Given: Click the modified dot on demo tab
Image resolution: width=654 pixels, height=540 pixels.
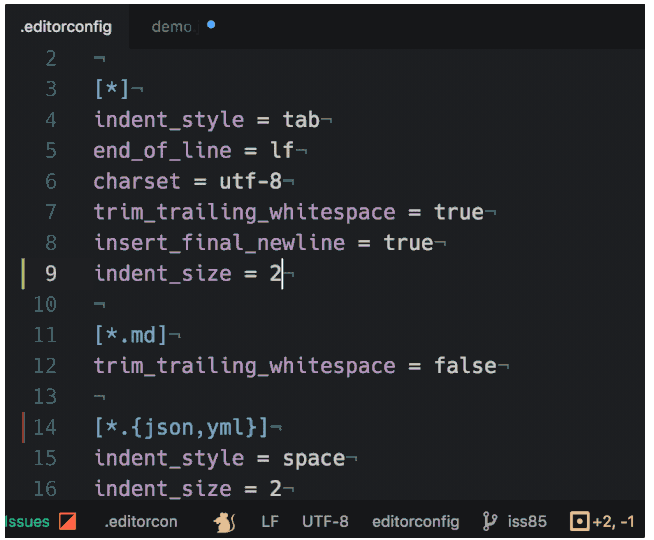Looking at the screenshot, I should (x=211, y=25).
